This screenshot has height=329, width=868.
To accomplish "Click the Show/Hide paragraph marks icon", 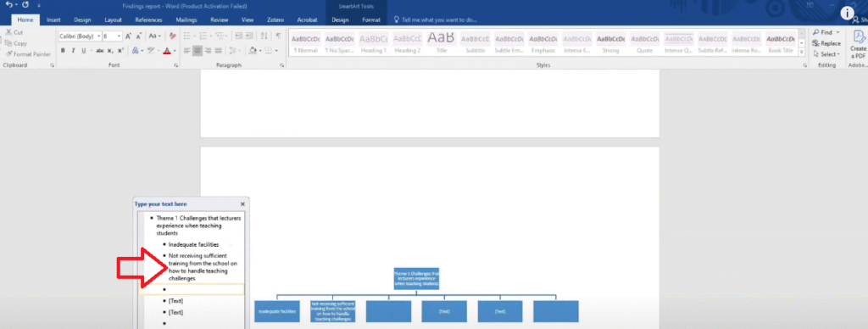I will [x=278, y=36].
